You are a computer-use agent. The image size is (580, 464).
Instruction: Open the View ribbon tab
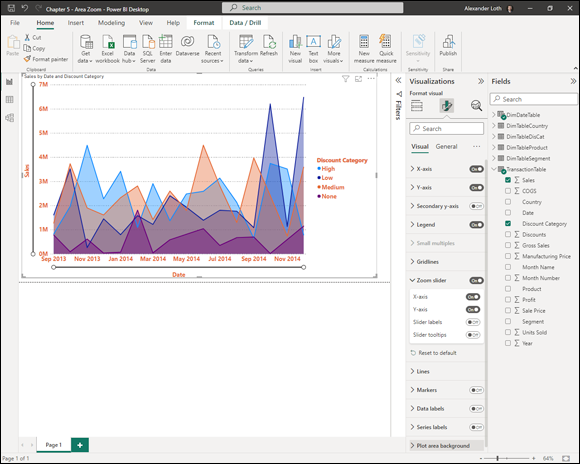(146, 23)
